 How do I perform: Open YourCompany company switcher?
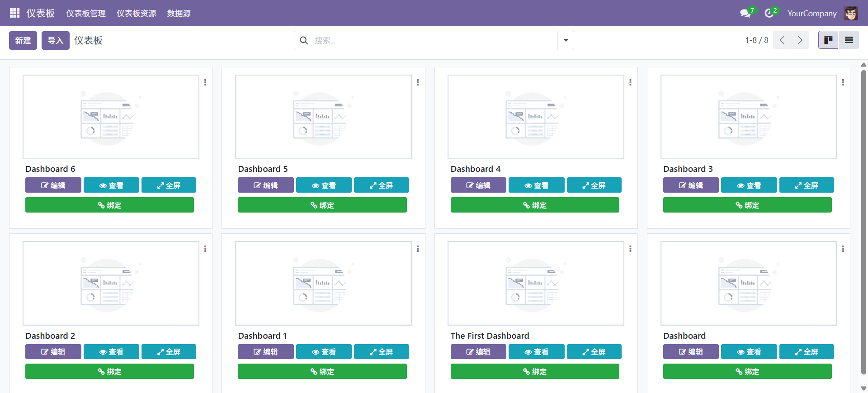click(x=811, y=14)
